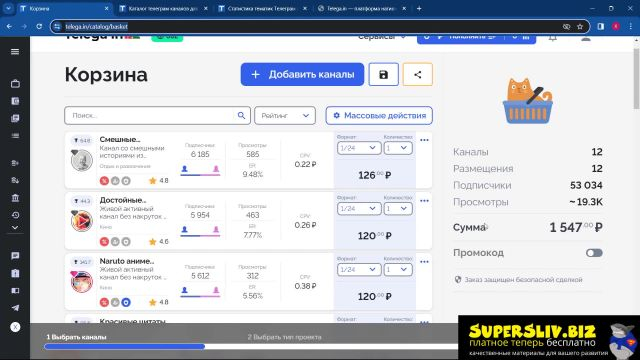Click the rank badge 648 on Смешные
This screenshot has width=640, height=360.
pyautogui.click(x=82, y=140)
